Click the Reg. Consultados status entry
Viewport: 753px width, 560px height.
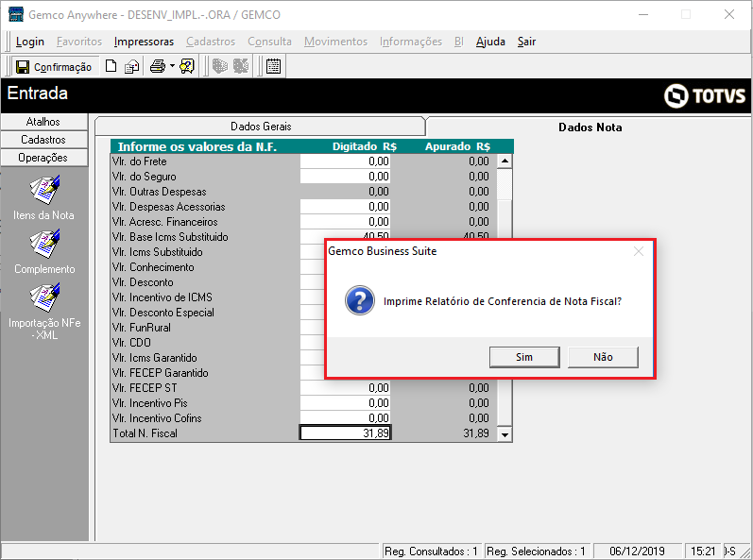click(x=431, y=552)
